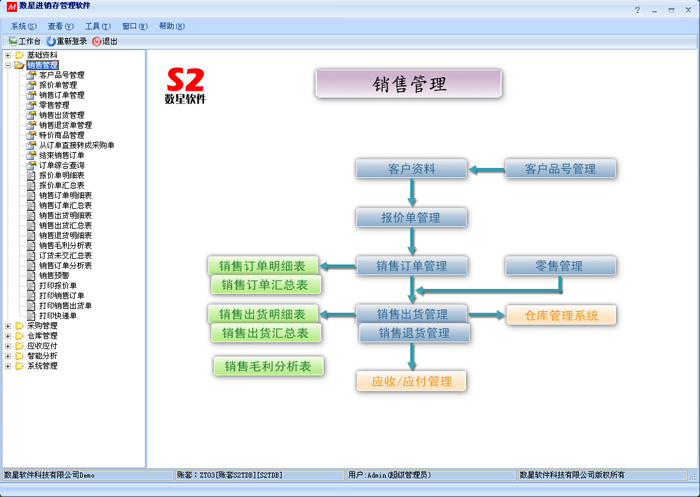Screen dimensions: 700x497
Task: Click the icon next to 销售出货管理 in tree
Action: 31,115
